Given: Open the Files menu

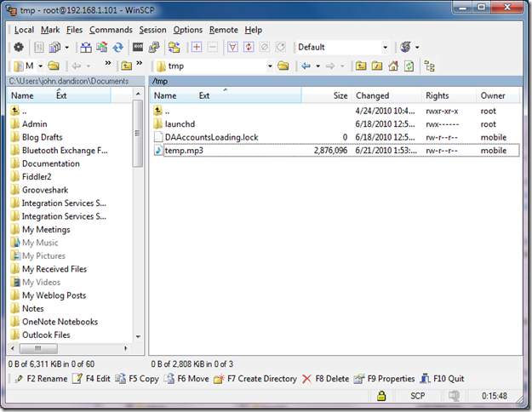Looking at the screenshot, I should [74, 30].
